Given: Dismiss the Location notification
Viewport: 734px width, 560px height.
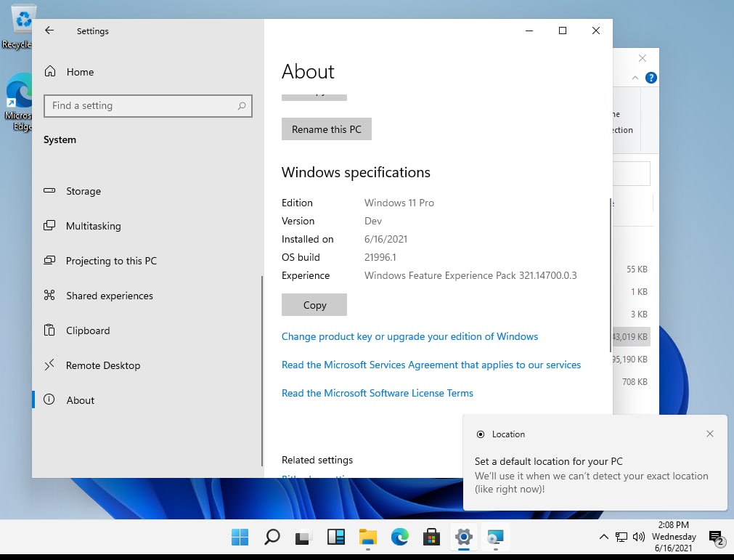Looking at the screenshot, I should point(709,434).
